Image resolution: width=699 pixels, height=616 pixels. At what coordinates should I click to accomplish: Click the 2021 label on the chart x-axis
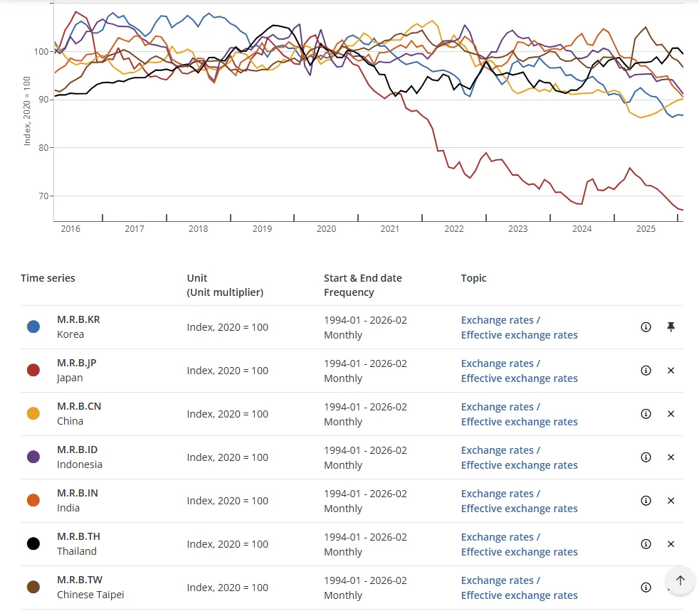(x=389, y=228)
